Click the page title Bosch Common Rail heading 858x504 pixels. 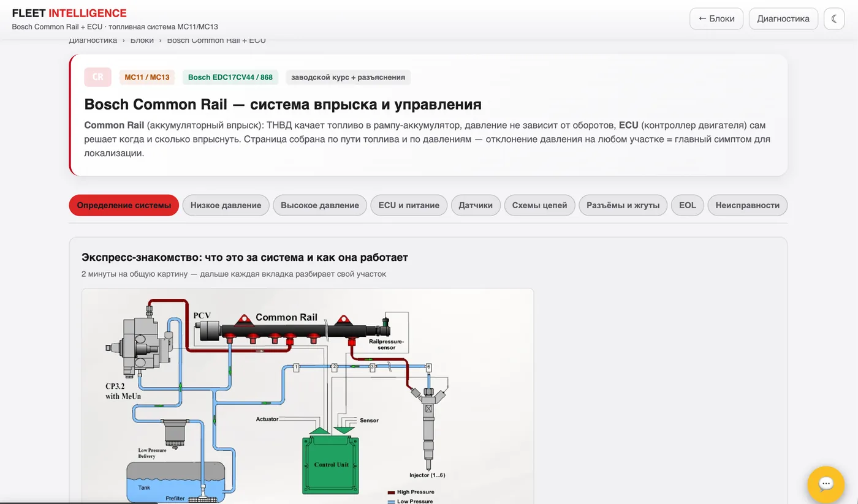[x=283, y=104]
